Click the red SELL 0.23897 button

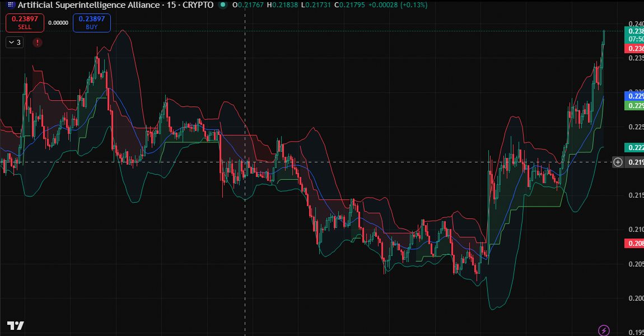click(x=25, y=23)
